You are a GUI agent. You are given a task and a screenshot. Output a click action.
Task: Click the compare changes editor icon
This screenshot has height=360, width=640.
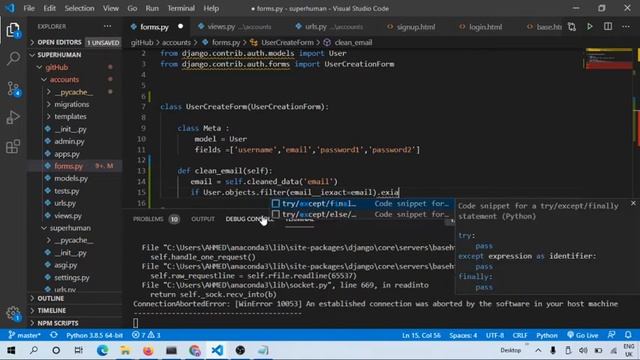tap(572, 27)
